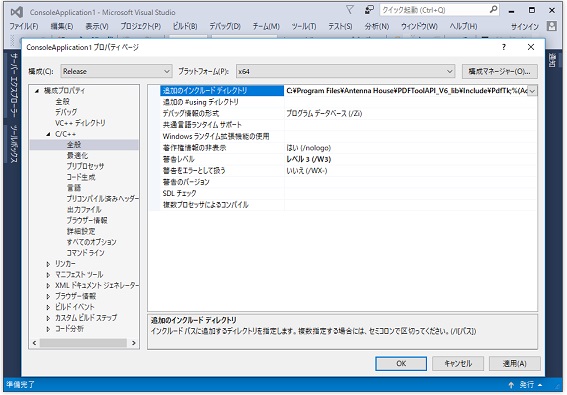Image resolution: width=567 pixels, height=395 pixels.
Task: Select 言語 tree item
Action: pyautogui.click(x=74, y=188)
